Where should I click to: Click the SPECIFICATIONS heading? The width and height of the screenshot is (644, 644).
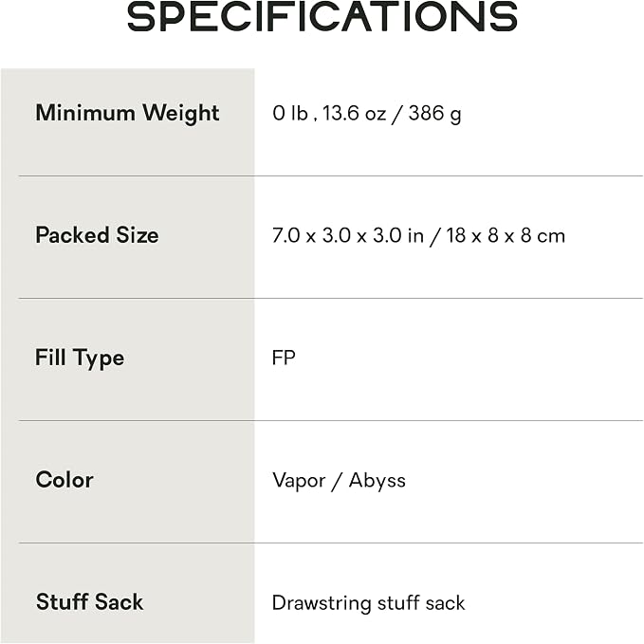322,17
